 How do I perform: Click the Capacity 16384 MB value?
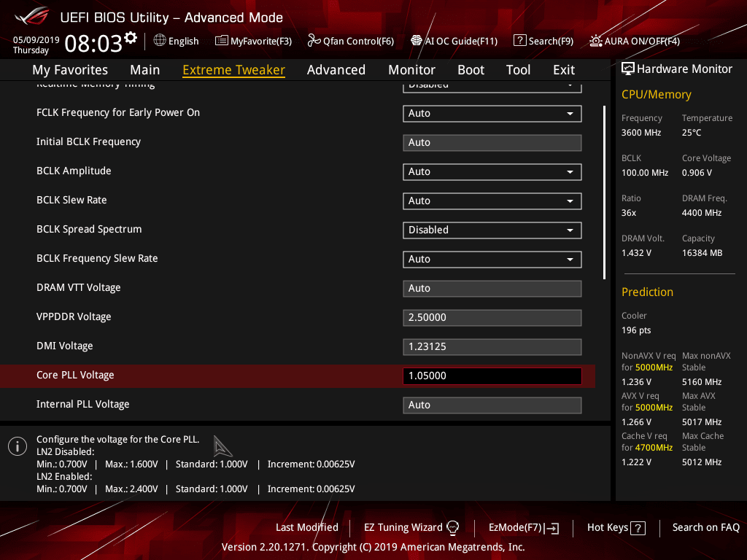(x=702, y=253)
